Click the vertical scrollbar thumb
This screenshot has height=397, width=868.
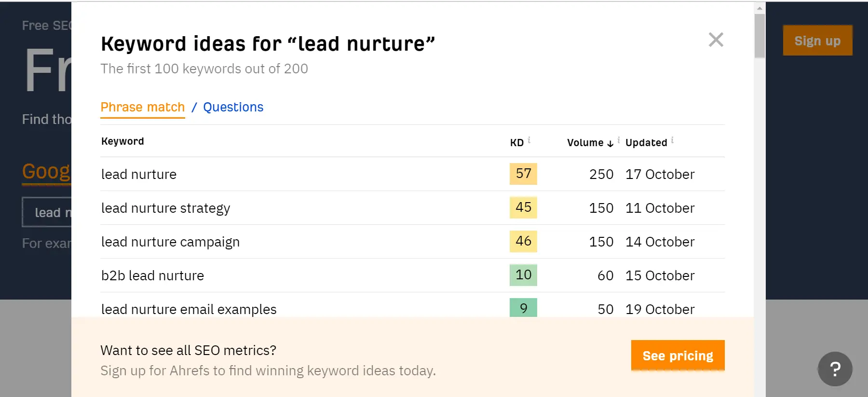point(759,36)
